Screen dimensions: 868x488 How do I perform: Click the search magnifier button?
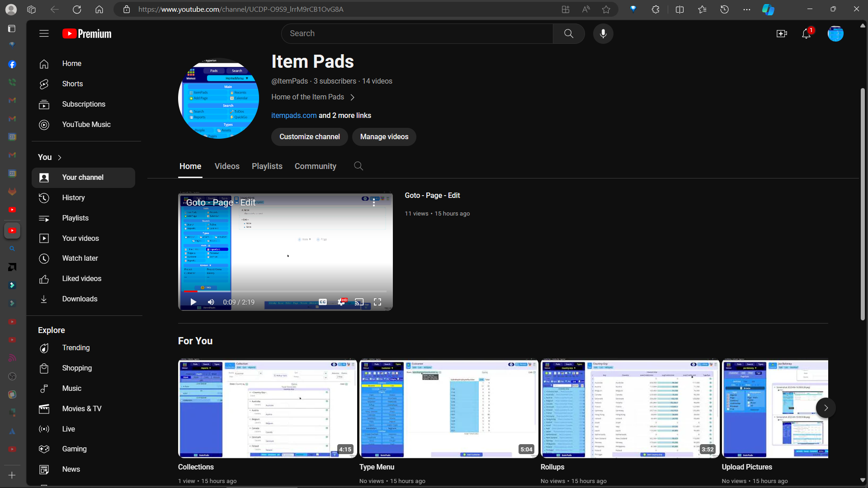point(569,33)
